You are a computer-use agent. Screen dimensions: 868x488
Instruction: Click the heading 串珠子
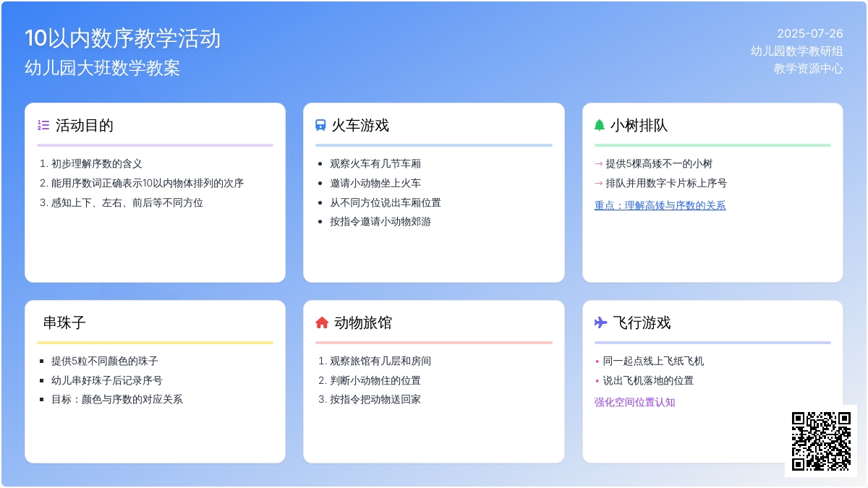64,322
